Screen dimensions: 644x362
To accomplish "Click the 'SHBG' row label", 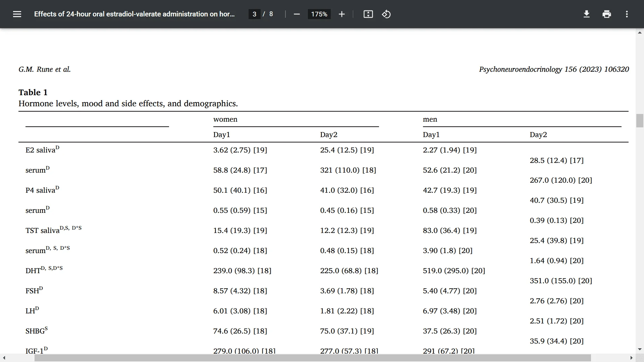I will (37, 330).
